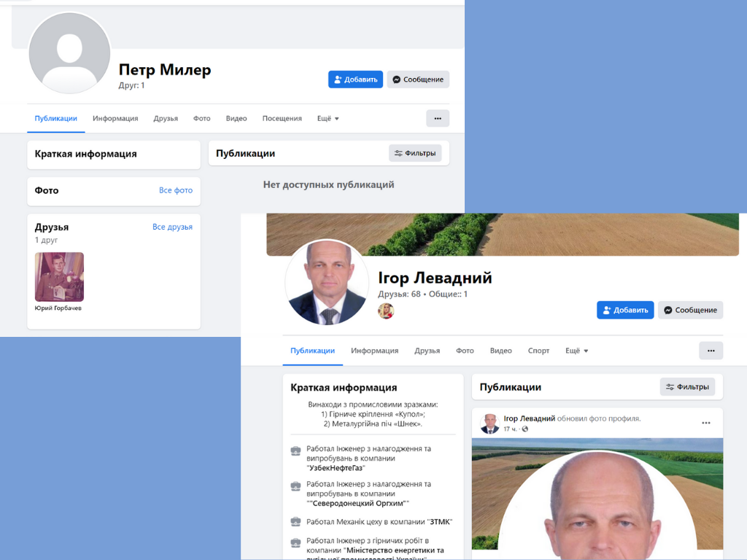Switch to Информация tab on Петр Милер's profile
747x560 pixels.
(115, 119)
